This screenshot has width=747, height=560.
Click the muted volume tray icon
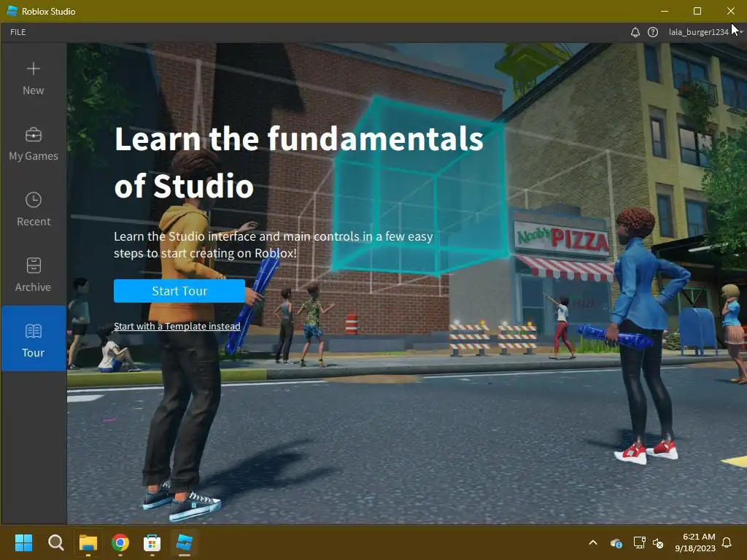click(658, 542)
